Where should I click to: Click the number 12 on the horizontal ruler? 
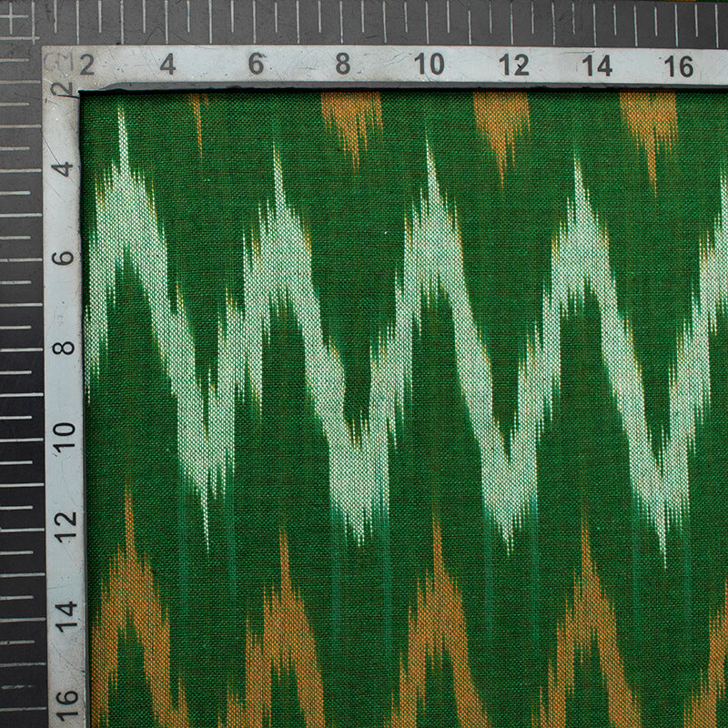[x=514, y=65]
